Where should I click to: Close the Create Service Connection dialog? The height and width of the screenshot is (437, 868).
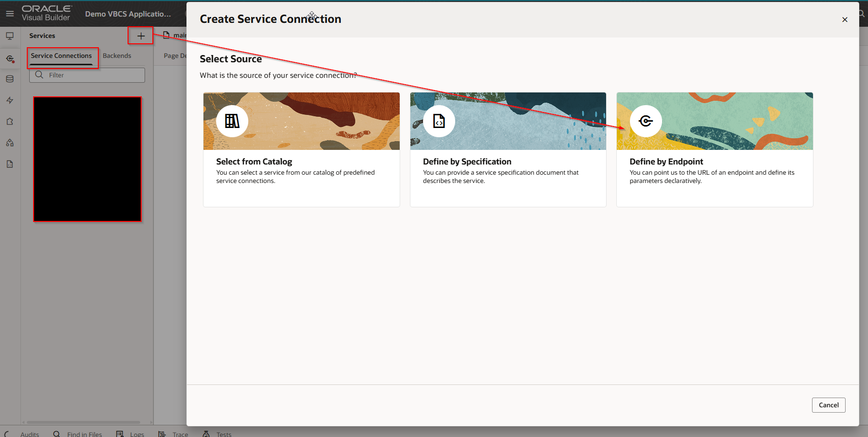pyautogui.click(x=845, y=19)
